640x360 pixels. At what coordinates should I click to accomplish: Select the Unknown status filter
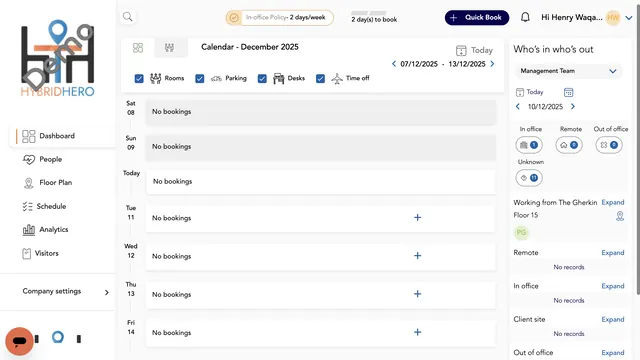point(529,178)
